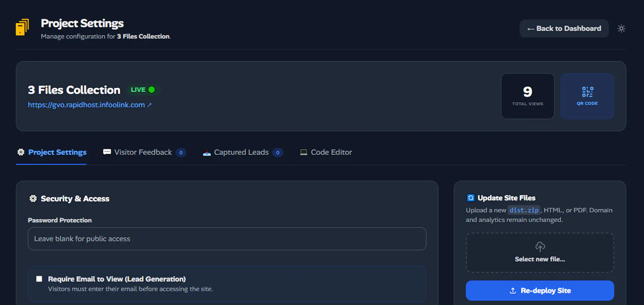Click the speech bubble icon on Visitor Feedback

pos(107,152)
